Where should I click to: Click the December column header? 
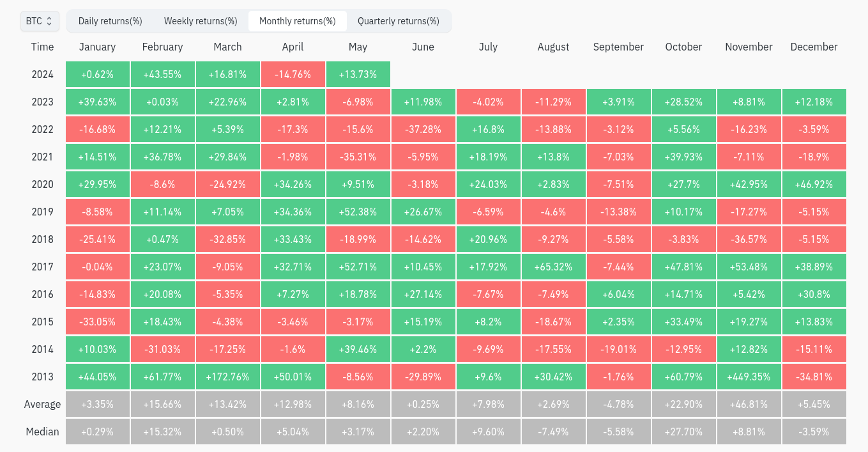point(814,47)
